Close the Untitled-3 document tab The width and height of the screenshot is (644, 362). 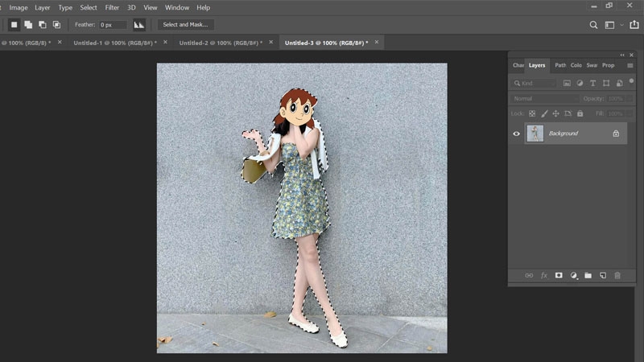point(377,42)
